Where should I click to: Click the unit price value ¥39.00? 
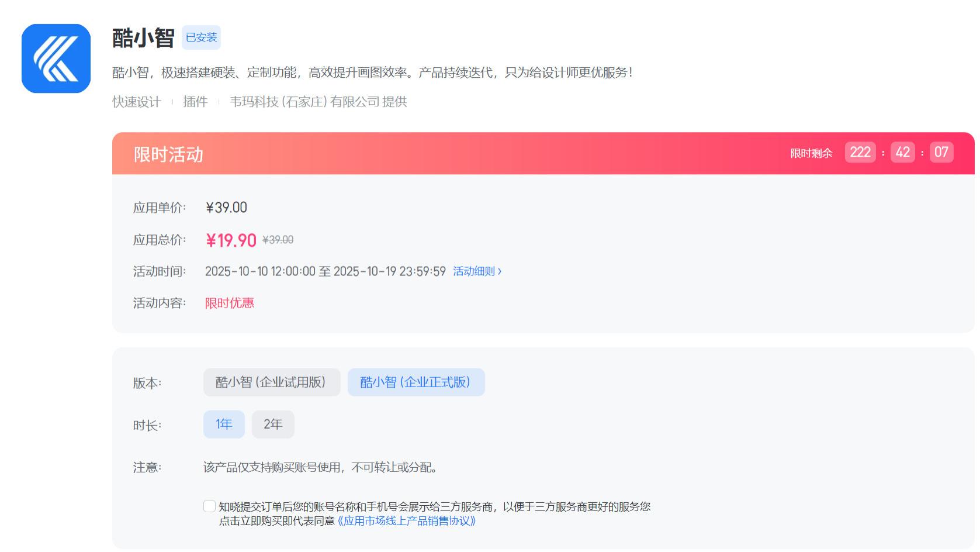[226, 208]
